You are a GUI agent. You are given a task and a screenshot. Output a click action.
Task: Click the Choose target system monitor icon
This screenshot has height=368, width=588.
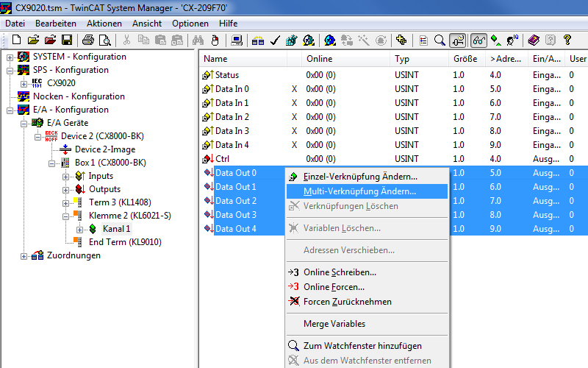237,40
